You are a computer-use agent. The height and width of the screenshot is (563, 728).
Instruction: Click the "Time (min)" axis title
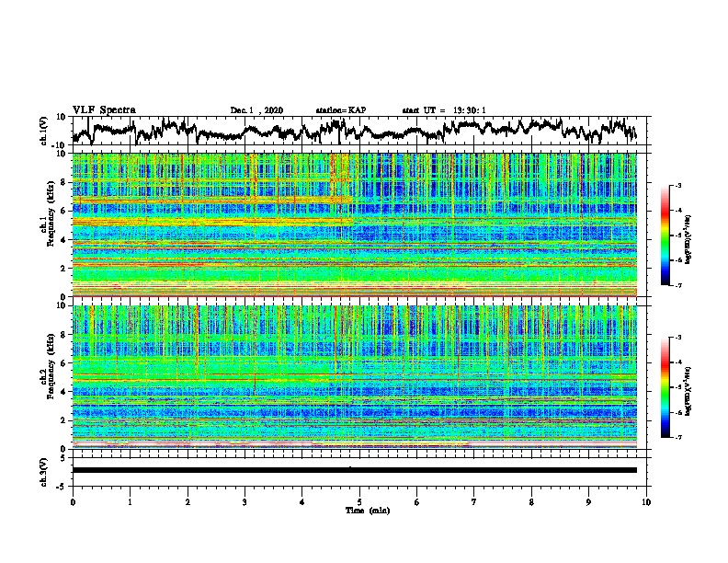[x=368, y=511]
